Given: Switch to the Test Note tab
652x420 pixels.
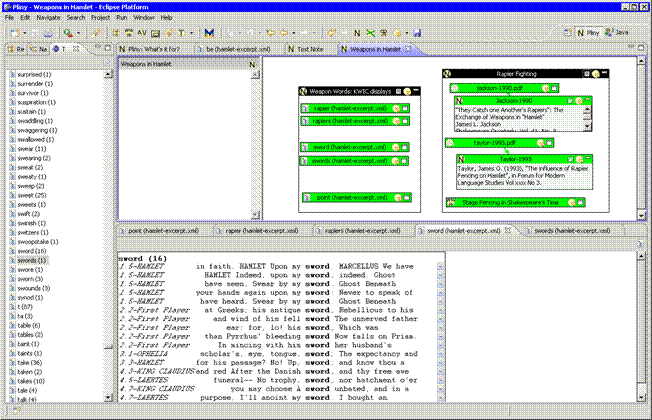Looking at the screenshot, I should [306, 49].
